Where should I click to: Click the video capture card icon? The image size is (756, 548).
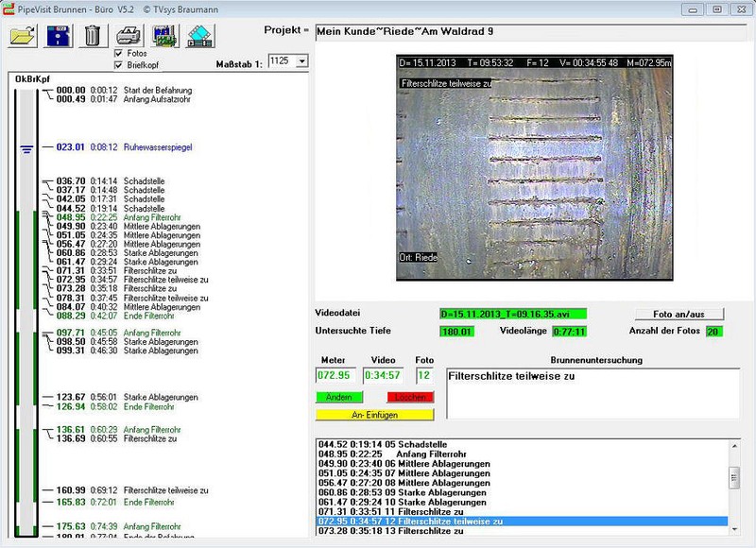coord(165,36)
